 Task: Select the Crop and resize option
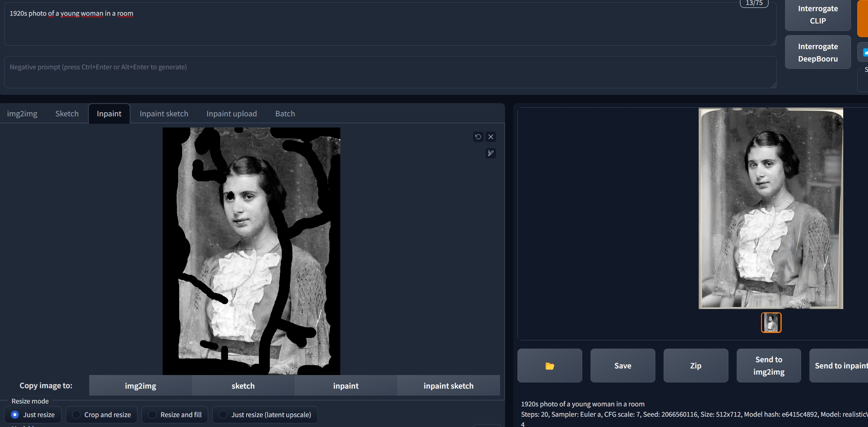tap(102, 415)
